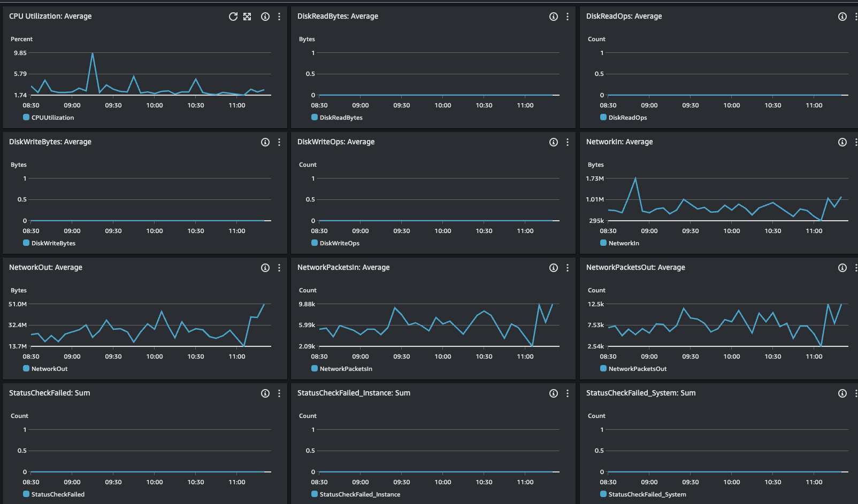Click the "DiskWriteOps: Average" widget title
This screenshot has width=858, height=504.
336,142
